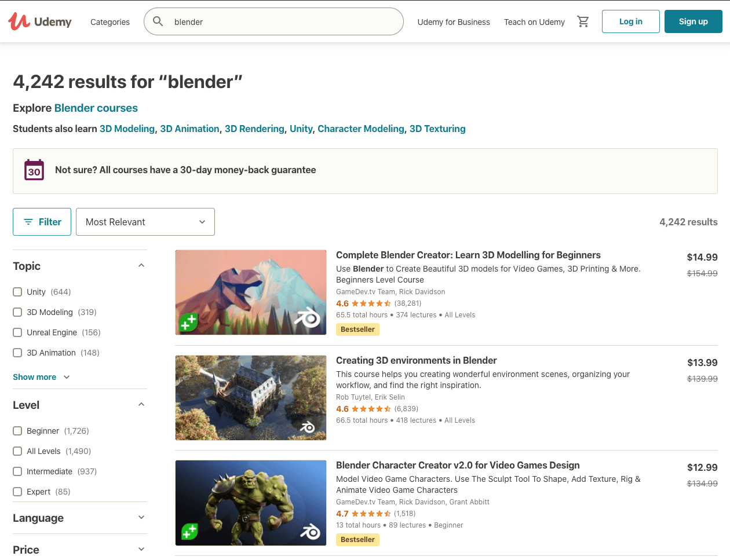Open the Most Relevant sort dropdown

click(145, 222)
